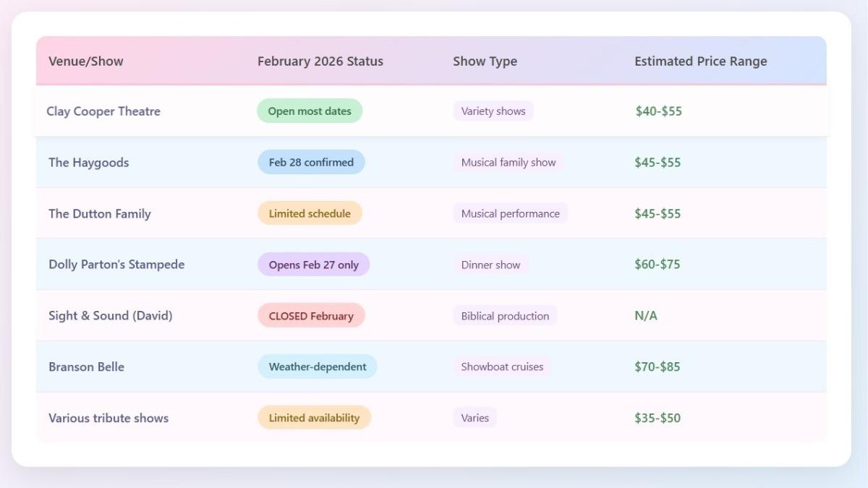Click the 'Dinner show' type tag
This screenshot has height=488, width=868.
click(490, 265)
